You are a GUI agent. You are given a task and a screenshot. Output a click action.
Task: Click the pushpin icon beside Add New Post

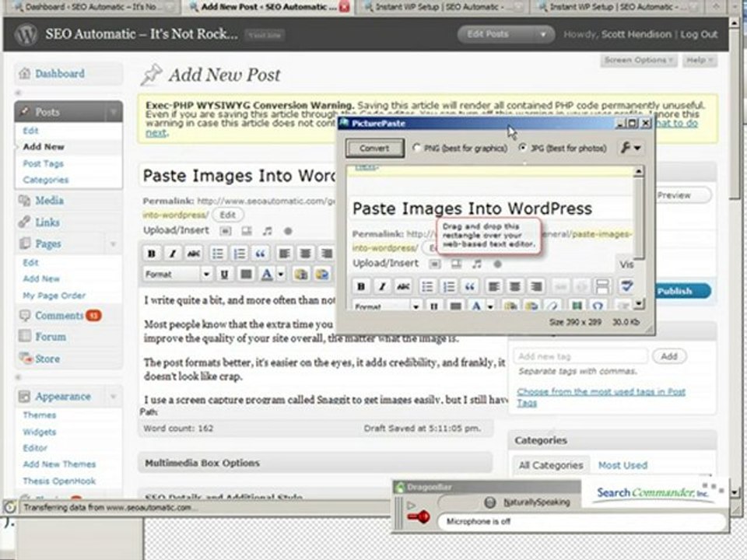[x=151, y=75]
